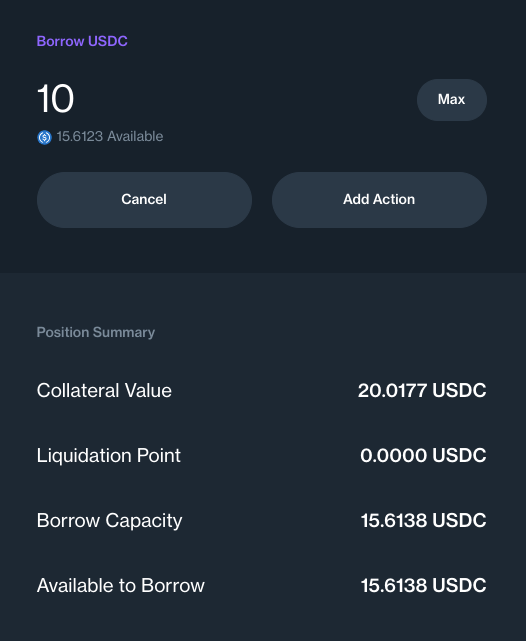The width and height of the screenshot is (526, 641).
Task: Click the Collateral Value label
Action: coord(104,390)
